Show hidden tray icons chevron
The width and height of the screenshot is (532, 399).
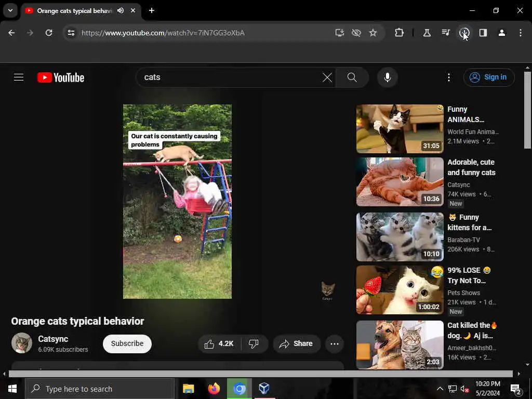440,389
